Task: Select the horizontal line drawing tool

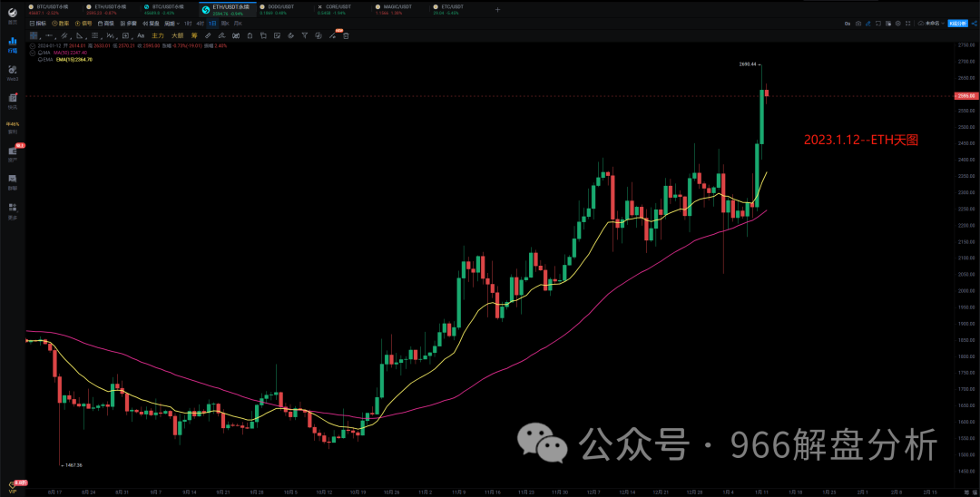Action: (x=49, y=35)
